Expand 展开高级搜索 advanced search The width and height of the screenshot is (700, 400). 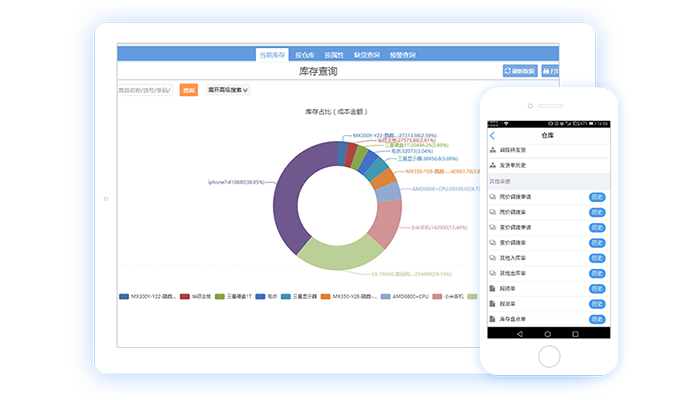point(228,90)
